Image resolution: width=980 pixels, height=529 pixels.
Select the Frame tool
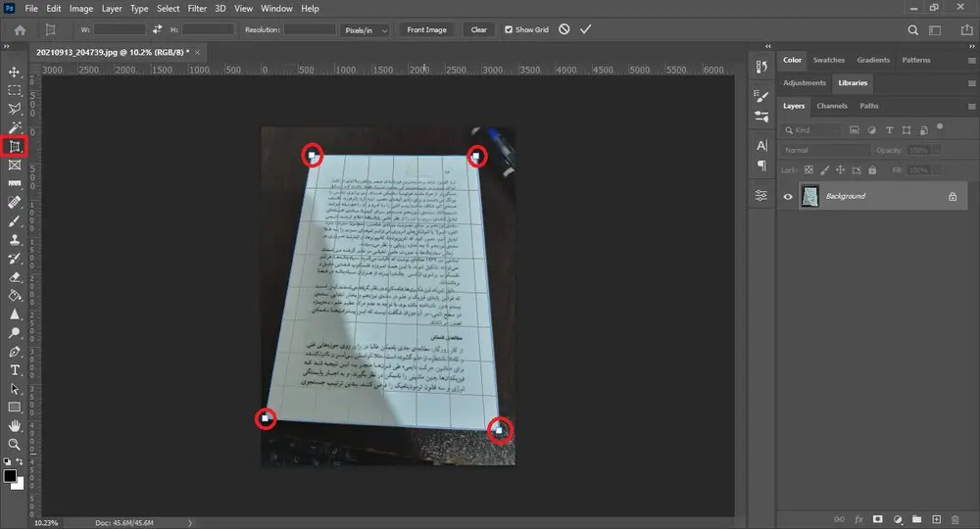pos(15,165)
